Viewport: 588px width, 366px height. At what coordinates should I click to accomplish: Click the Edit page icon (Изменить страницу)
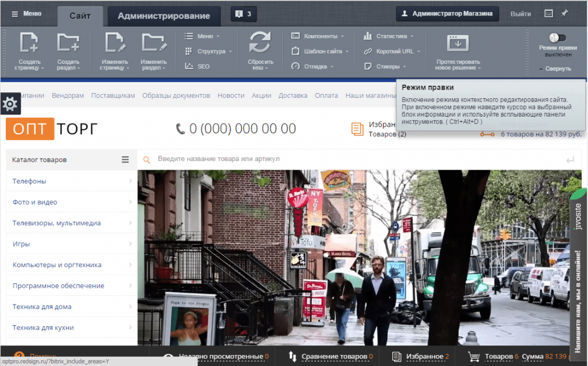(115, 42)
